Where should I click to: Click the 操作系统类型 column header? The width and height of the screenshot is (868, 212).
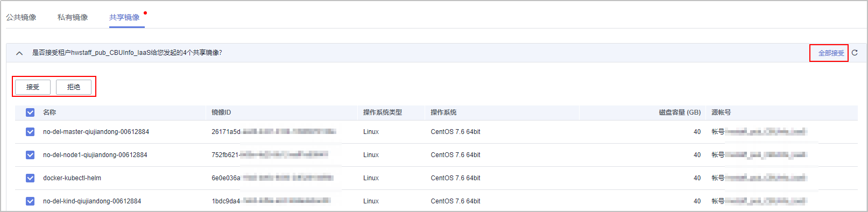click(383, 112)
